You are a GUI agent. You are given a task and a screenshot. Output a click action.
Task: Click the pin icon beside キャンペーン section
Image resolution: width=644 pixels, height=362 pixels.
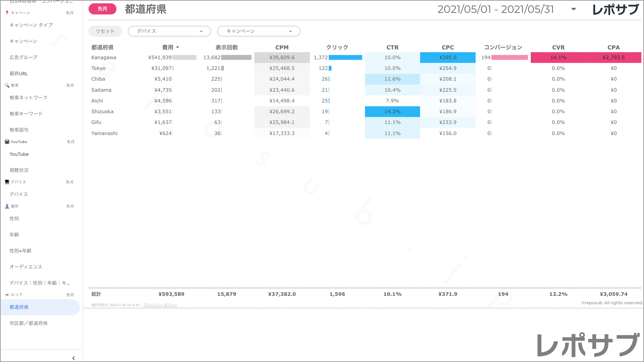click(x=7, y=13)
